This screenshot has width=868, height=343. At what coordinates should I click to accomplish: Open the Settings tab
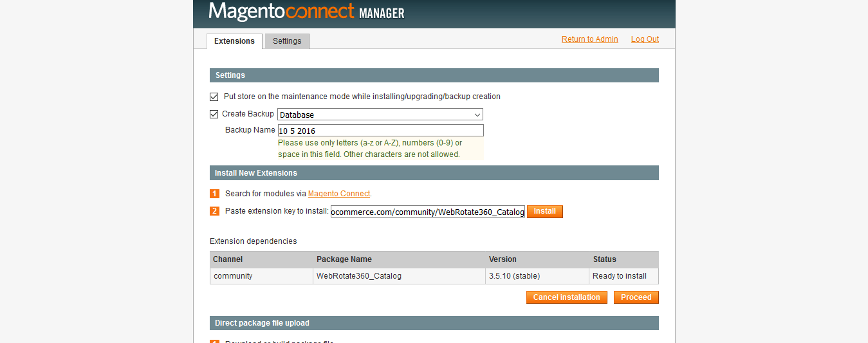287,41
